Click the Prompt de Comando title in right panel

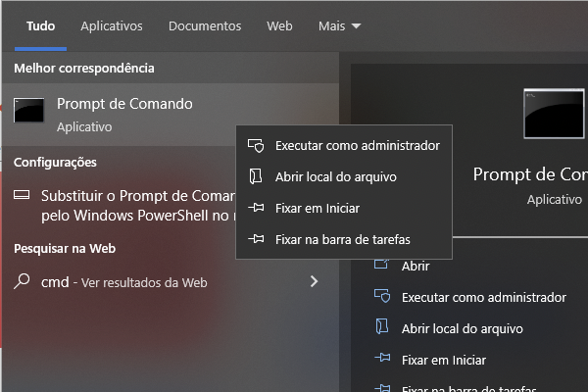point(530,174)
